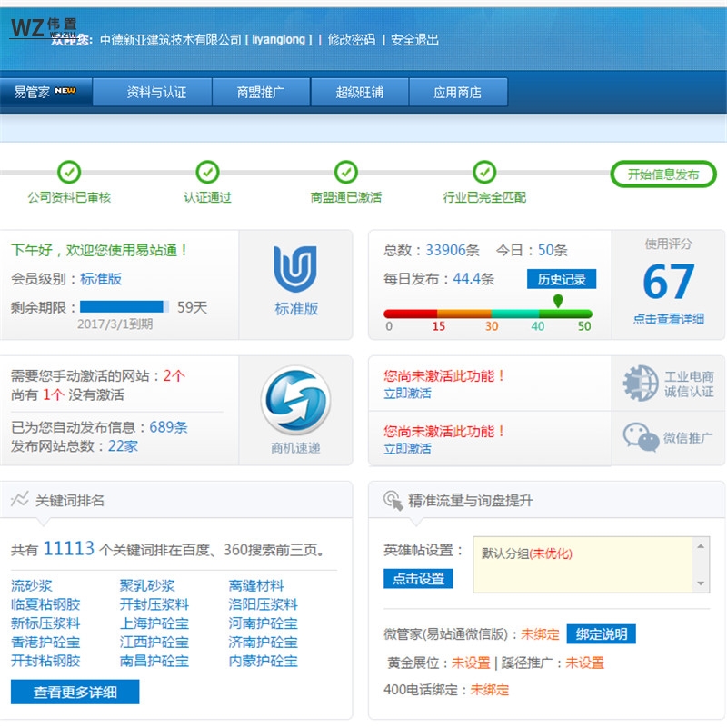Image resolution: width=727 pixels, height=728 pixels.
Task: Click the 精准流量 magnifier cursor icon
Action: click(x=393, y=500)
